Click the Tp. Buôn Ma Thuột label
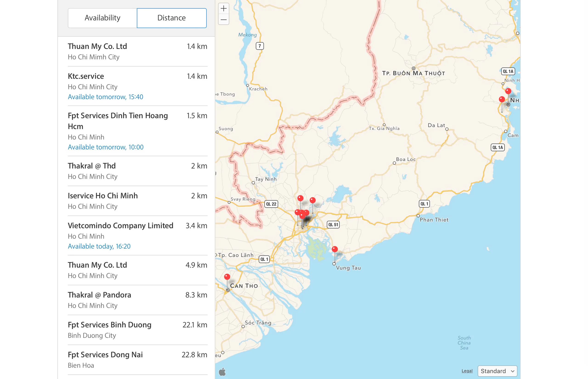The image size is (588, 379). (x=413, y=73)
